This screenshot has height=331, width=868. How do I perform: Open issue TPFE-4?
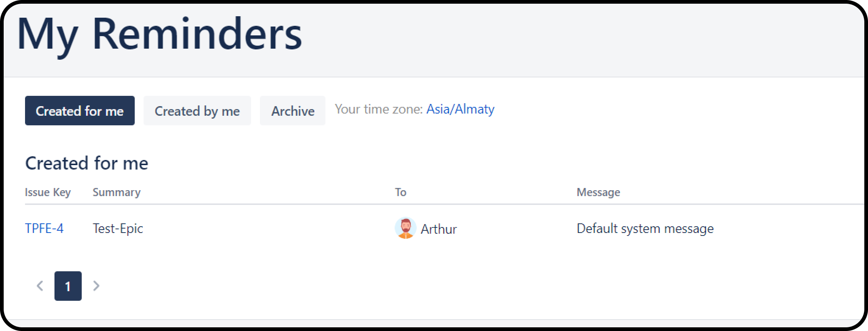pyautogui.click(x=44, y=229)
